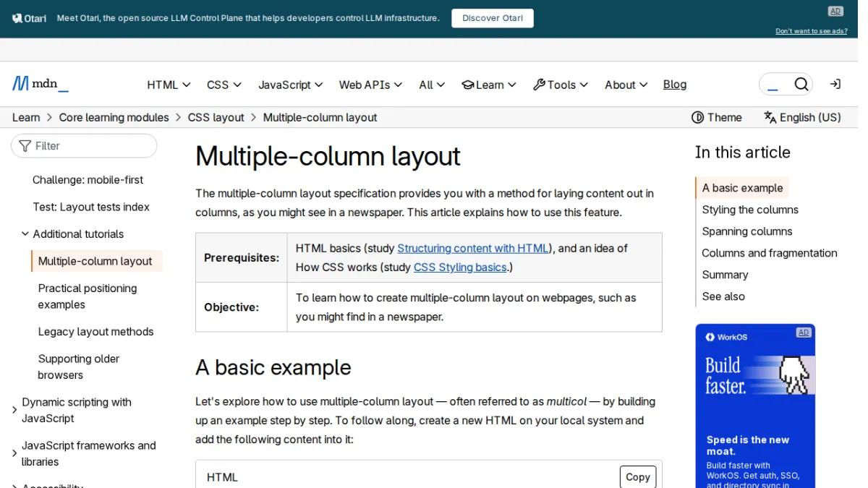Click the funnel icon in the Filter box
The height and width of the screenshot is (488, 868).
pos(25,145)
